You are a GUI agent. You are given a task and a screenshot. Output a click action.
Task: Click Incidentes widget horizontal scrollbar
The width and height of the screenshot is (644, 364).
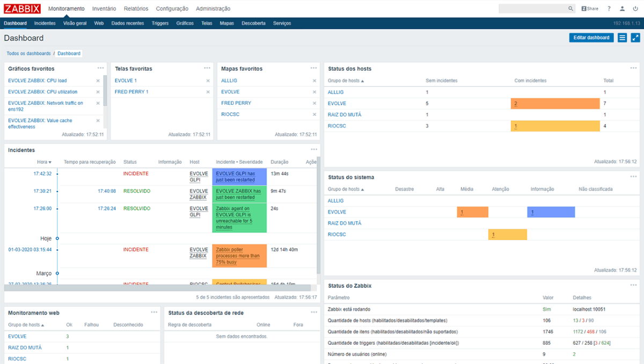tap(157, 288)
